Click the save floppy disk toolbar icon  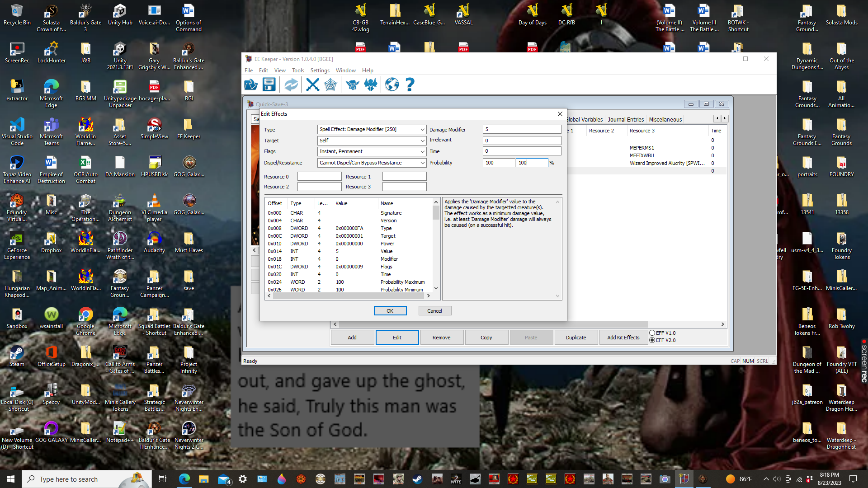[x=269, y=84]
